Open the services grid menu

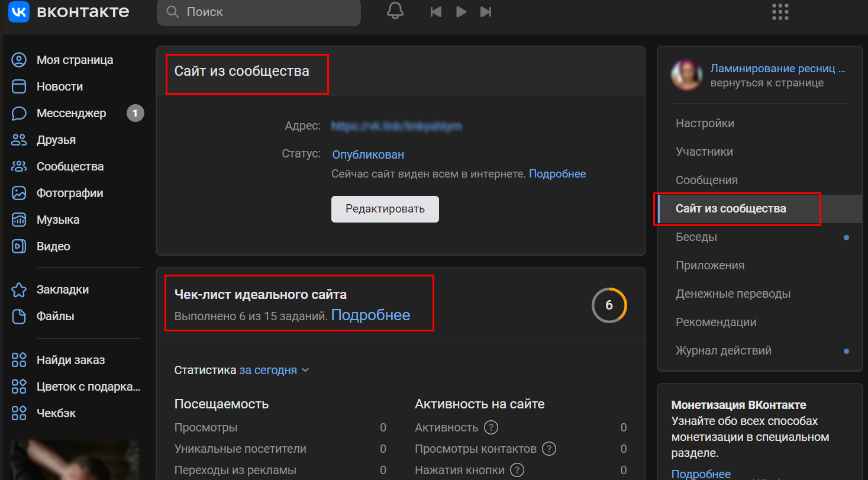click(781, 12)
